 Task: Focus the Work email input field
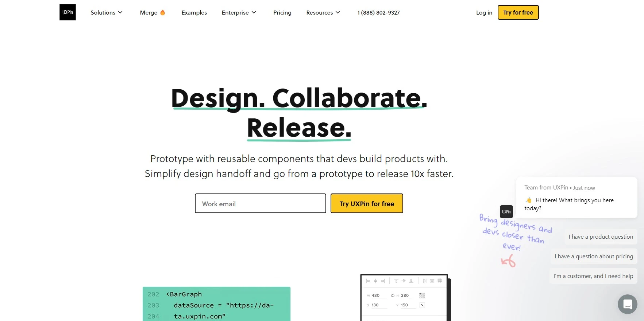260,203
